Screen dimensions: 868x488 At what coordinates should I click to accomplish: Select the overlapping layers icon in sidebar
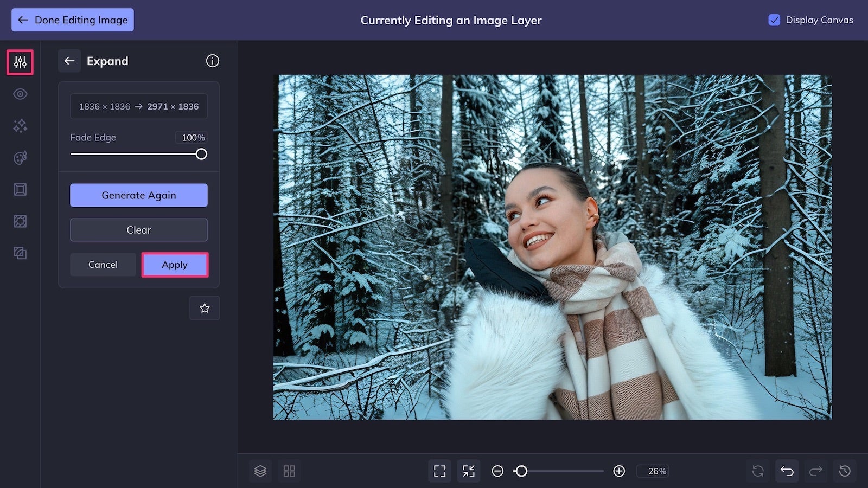pos(20,253)
